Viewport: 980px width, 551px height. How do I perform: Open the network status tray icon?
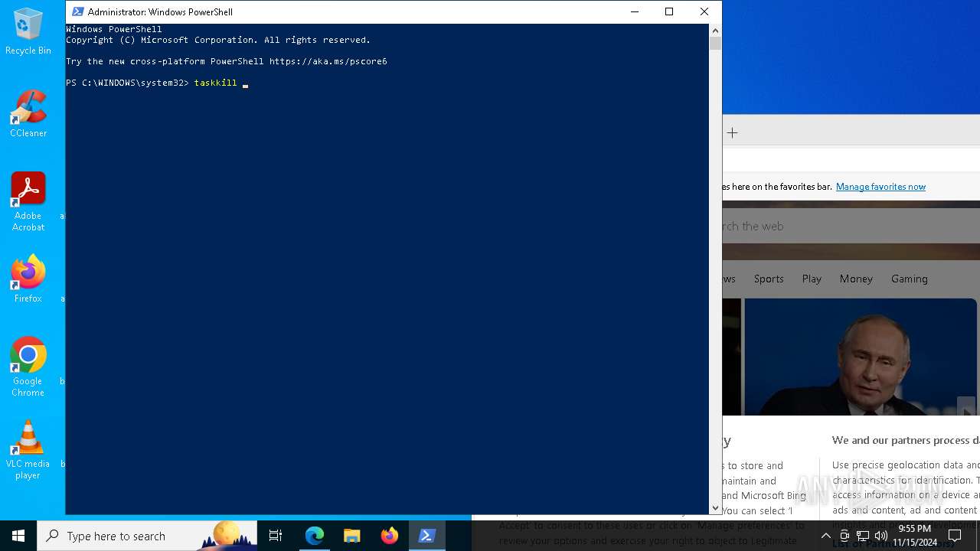click(x=863, y=536)
